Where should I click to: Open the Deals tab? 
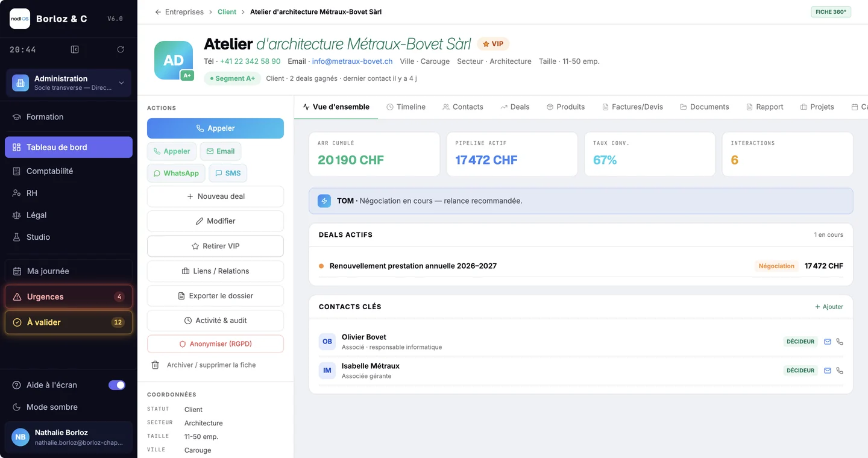click(x=515, y=107)
